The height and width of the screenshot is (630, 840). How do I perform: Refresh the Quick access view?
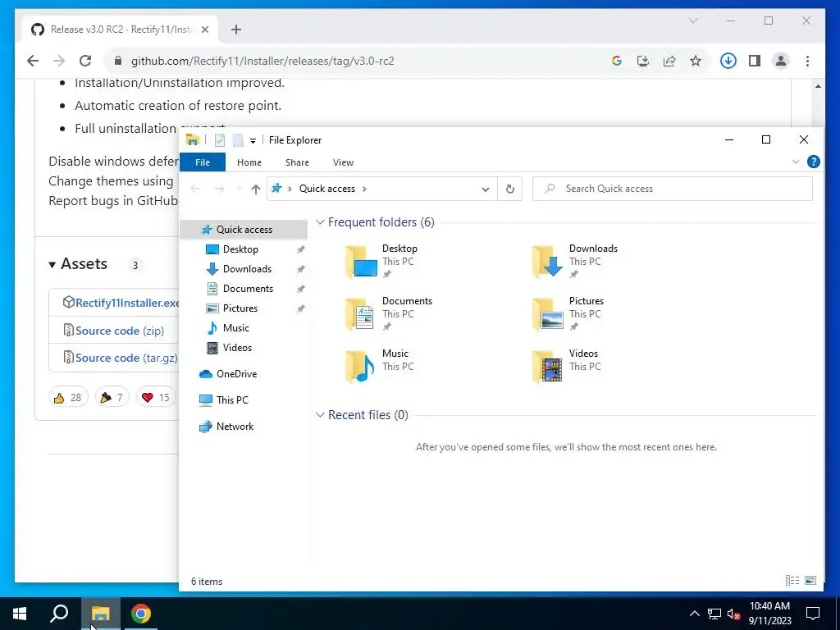pyautogui.click(x=510, y=189)
